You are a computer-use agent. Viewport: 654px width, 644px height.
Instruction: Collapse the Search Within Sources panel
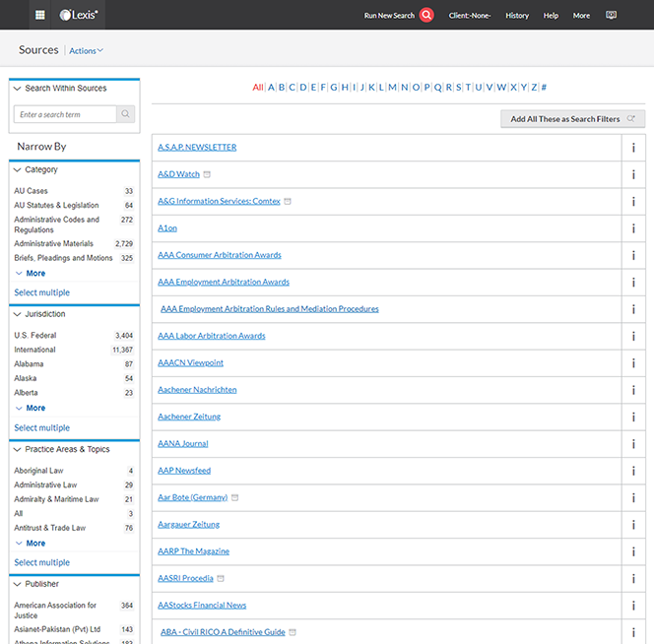pyautogui.click(x=17, y=88)
